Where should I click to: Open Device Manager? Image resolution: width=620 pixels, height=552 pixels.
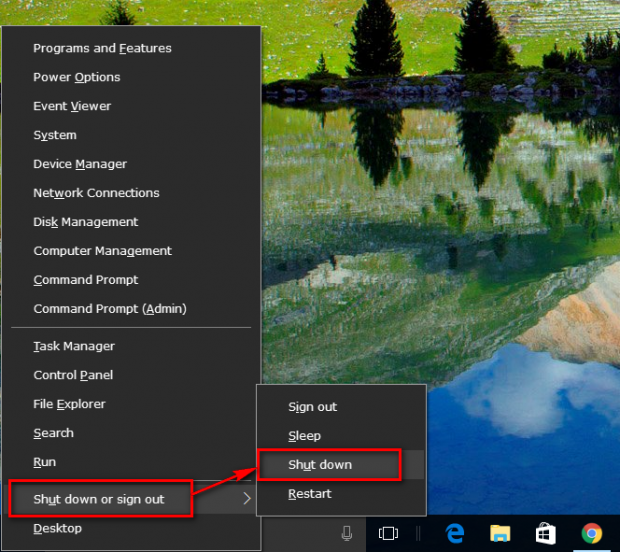coord(131,164)
